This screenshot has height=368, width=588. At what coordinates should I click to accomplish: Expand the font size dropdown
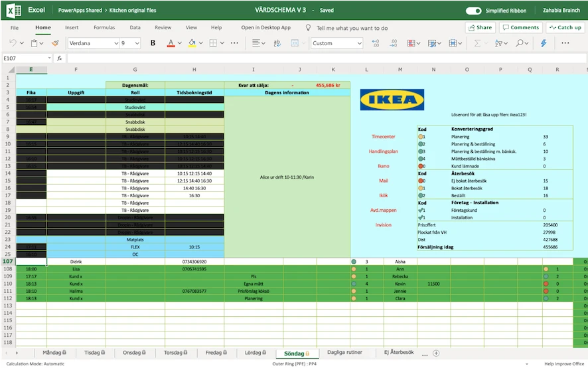coord(137,43)
